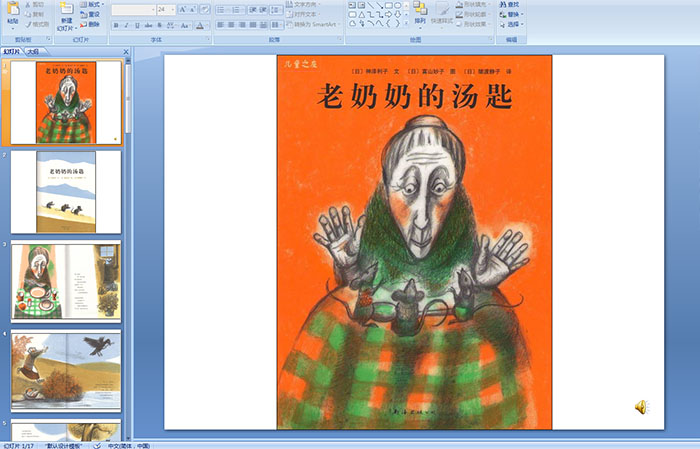Open the Columns dropdown
Viewport: 700px width, 449px height.
coord(277,25)
